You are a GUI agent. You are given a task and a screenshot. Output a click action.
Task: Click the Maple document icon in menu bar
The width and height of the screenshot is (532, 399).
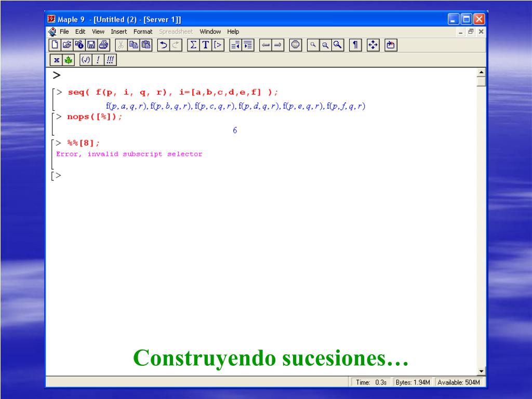pos(52,32)
